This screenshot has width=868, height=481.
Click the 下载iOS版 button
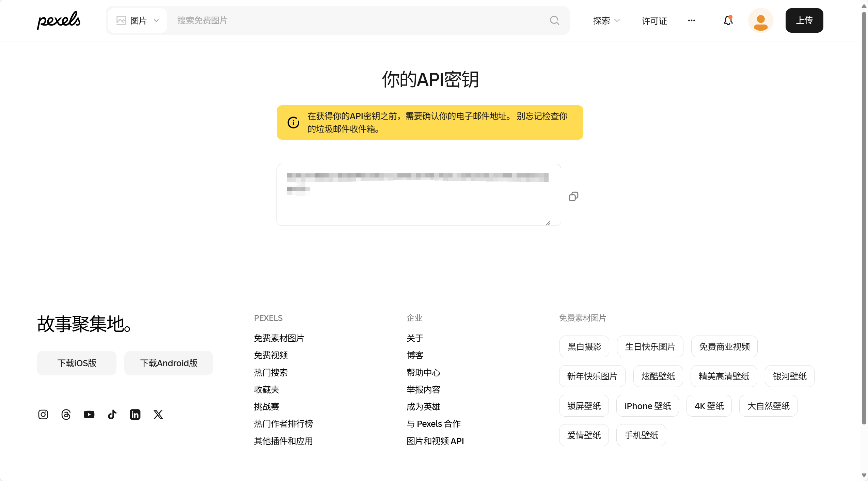pos(77,363)
